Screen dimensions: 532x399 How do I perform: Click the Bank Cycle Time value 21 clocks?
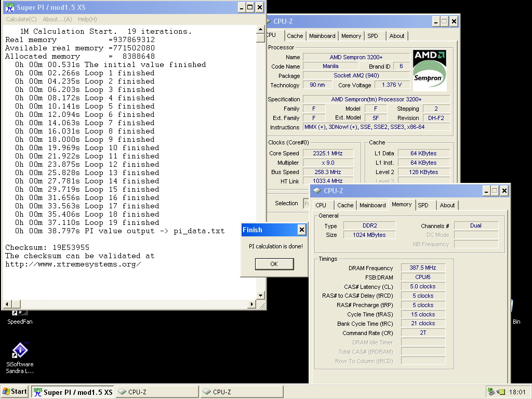[x=423, y=323]
